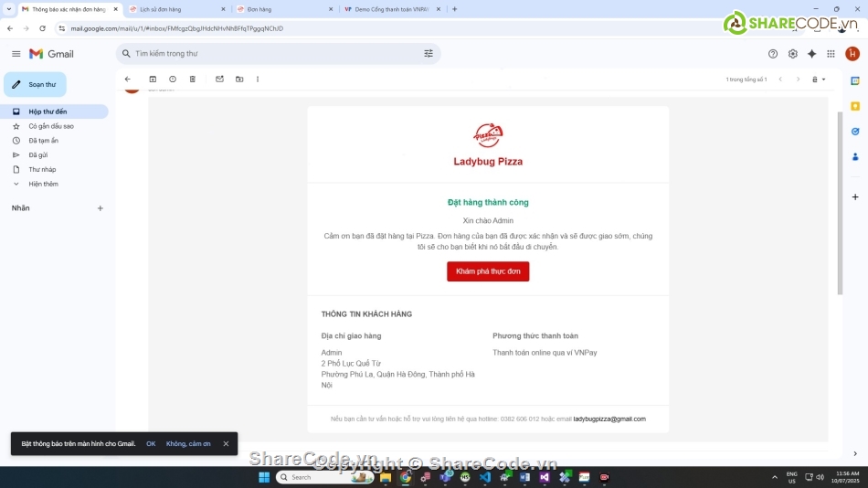The width and height of the screenshot is (868, 488).
Task: Click the email vertical scrollbar
Action: (x=840, y=203)
